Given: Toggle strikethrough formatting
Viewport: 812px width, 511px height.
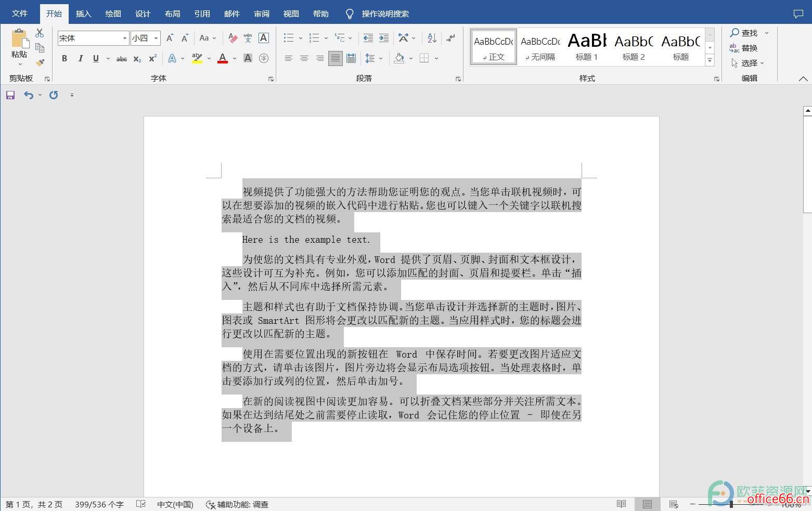Looking at the screenshot, I should (122, 59).
